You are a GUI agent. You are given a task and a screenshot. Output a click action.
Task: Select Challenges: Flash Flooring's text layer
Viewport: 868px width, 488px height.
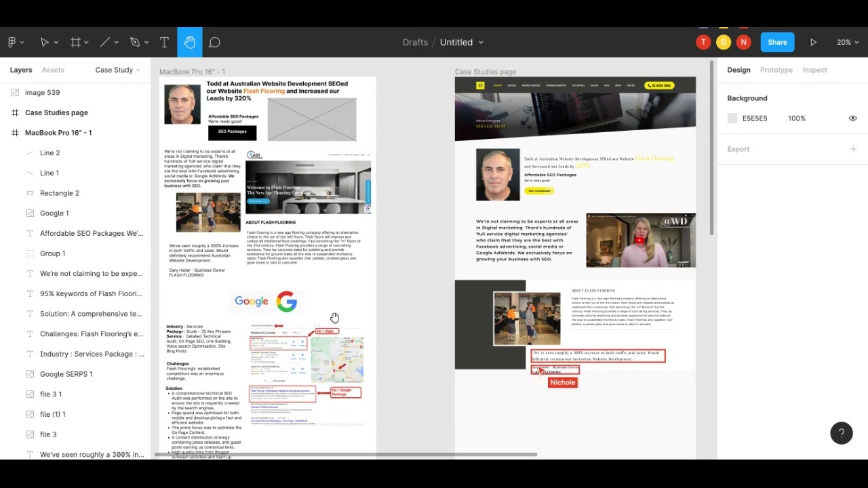[75, 333]
